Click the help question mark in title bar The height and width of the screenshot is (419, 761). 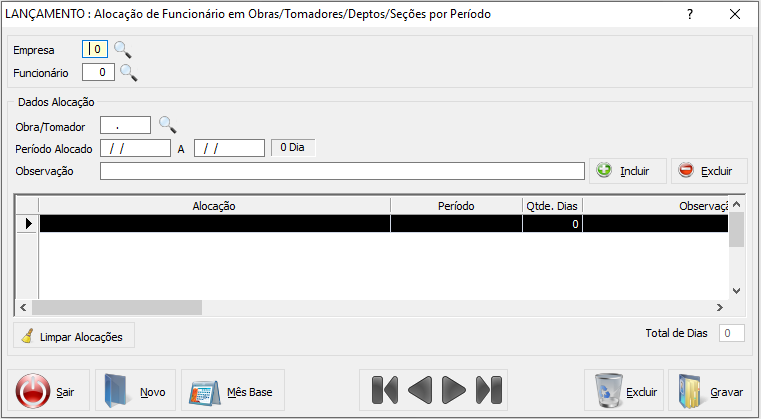(690, 14)
